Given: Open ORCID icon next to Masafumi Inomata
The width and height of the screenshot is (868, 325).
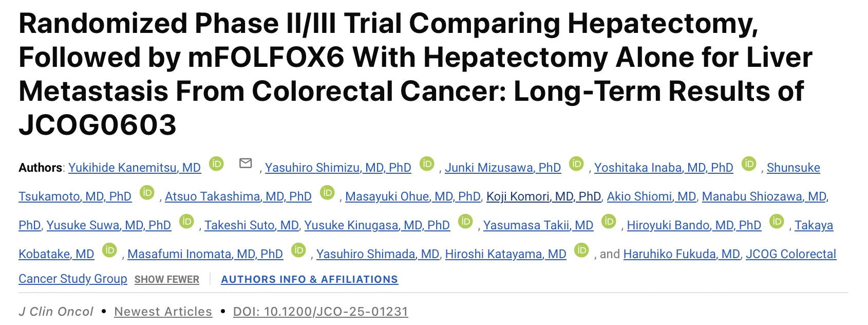Looking at the screenshot, I should pyautogui.click(x=298, y=250).
